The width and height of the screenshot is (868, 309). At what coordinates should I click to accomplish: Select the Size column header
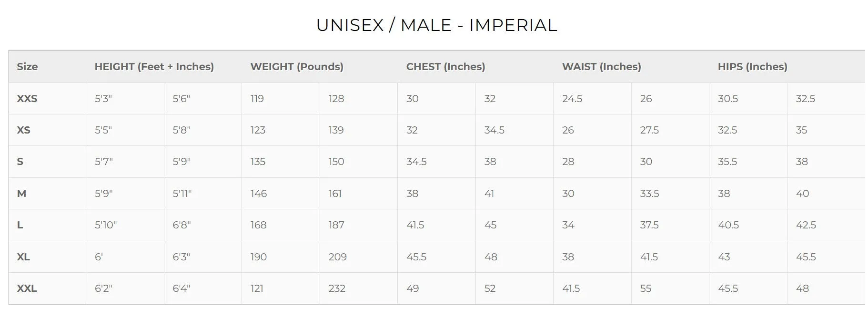point(27,67)
